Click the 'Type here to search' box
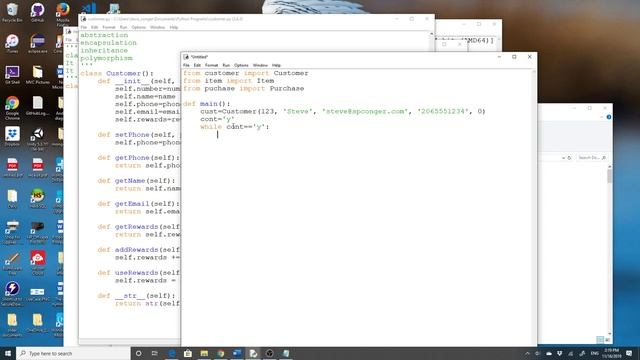Screen dimensions: 640x360 (73, 353)
